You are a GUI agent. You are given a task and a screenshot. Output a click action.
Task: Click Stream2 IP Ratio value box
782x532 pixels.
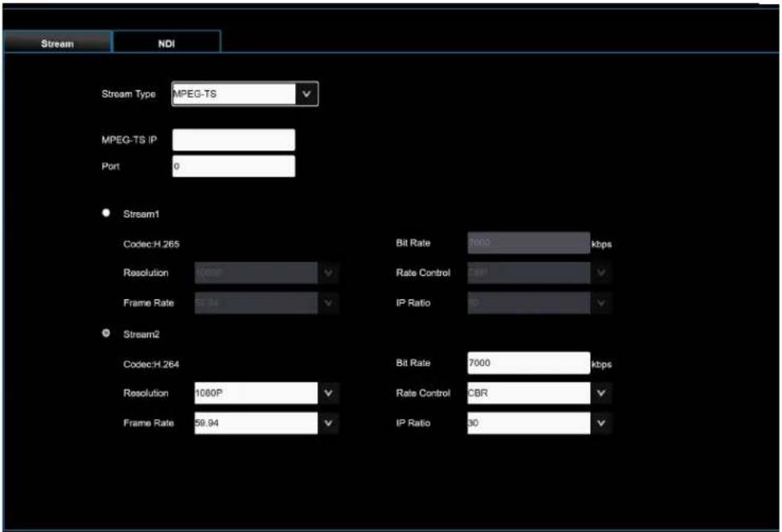coord(529,423)
